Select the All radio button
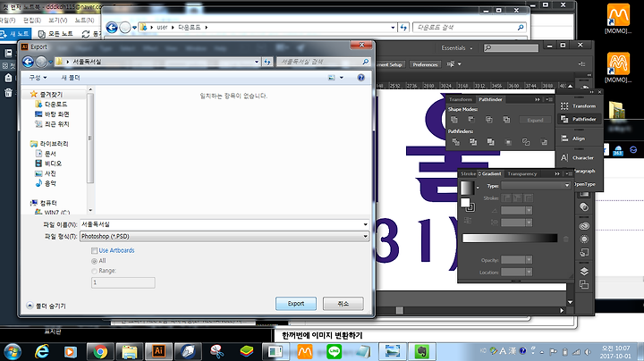 pyautogui.click(x=95, y=261)
